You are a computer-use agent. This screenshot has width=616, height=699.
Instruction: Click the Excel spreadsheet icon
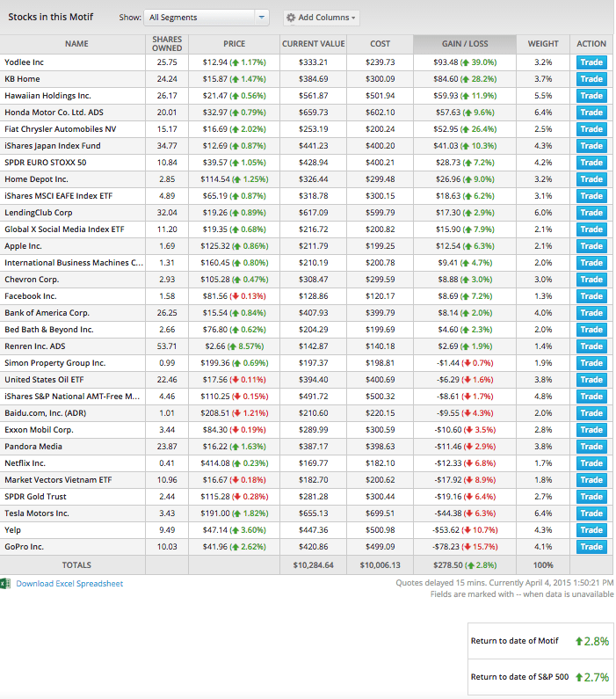click(5, 583)
